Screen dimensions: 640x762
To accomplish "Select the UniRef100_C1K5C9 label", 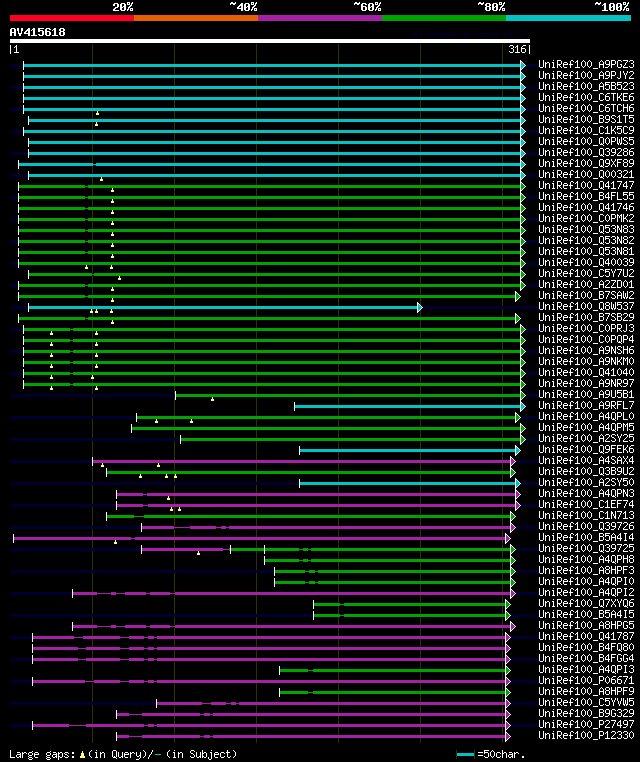I will tap(586, 130).
